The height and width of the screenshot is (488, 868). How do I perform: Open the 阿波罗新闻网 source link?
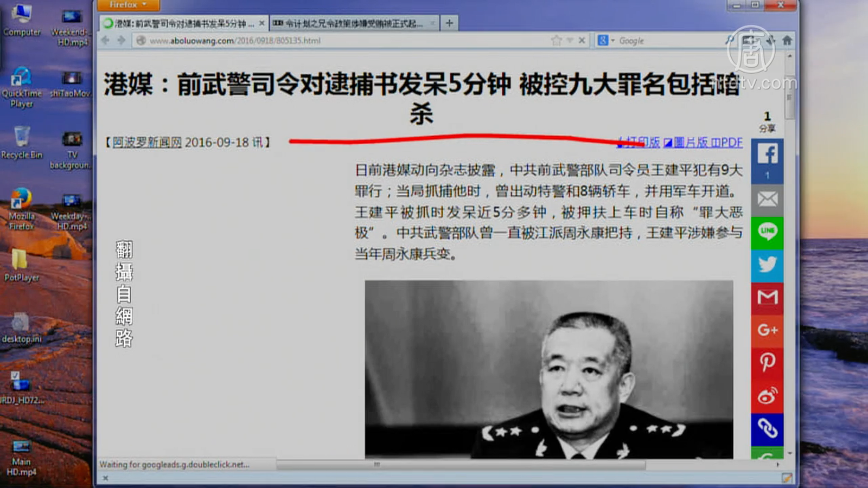[x=147, y=143]
